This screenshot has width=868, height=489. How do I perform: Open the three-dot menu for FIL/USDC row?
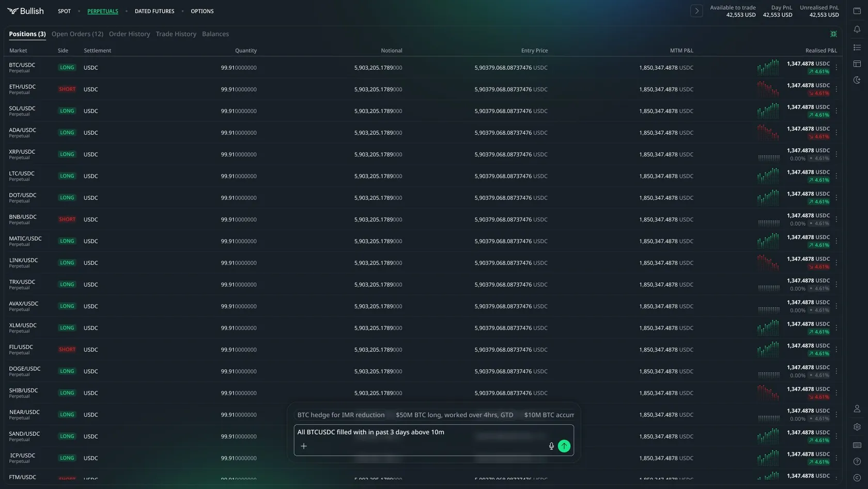(836, 350)
